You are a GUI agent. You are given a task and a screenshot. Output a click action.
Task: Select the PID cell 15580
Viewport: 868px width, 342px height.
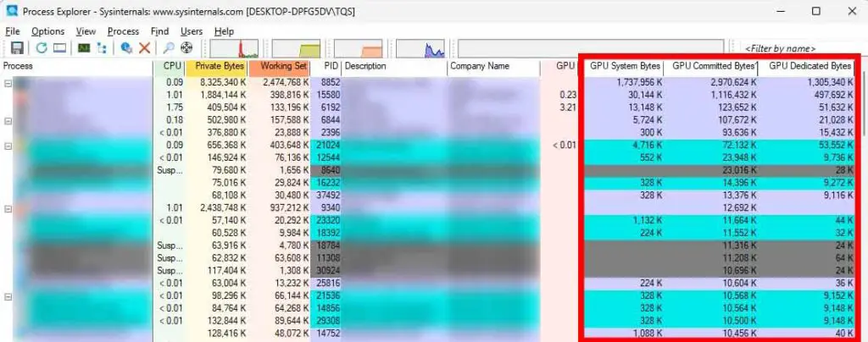coord(328,96)
